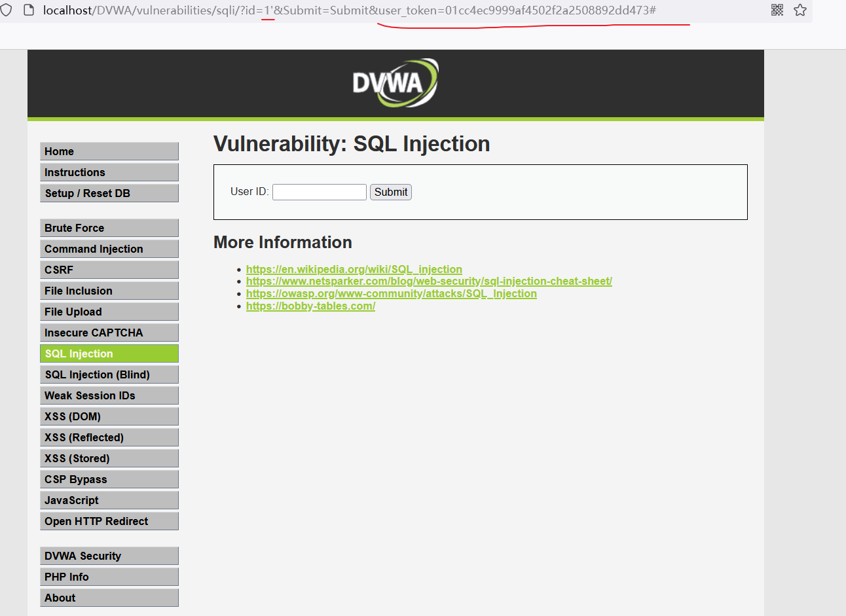
Task: Open the About page
Action: pos(109,598)
